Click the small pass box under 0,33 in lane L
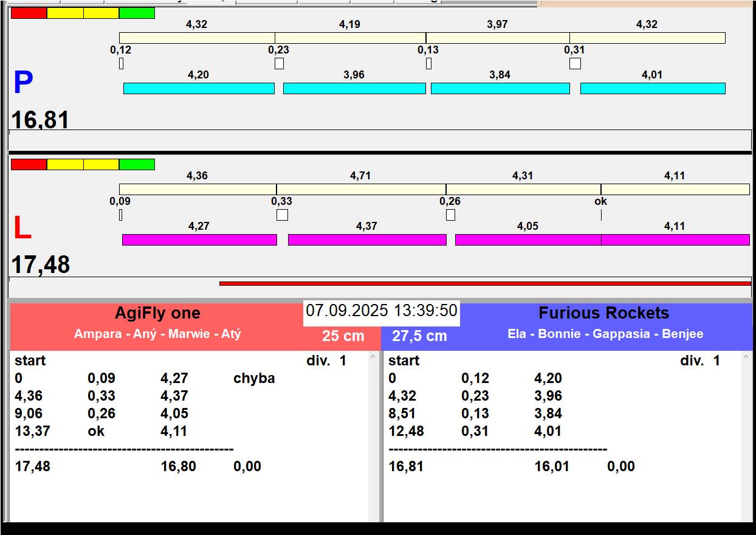 tap(282, 215)
